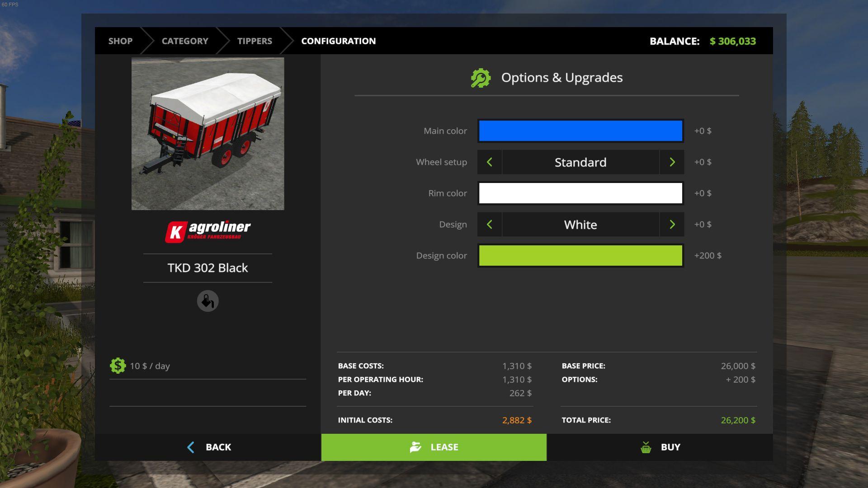Click the shopping basket buy icon

point(646,447)
